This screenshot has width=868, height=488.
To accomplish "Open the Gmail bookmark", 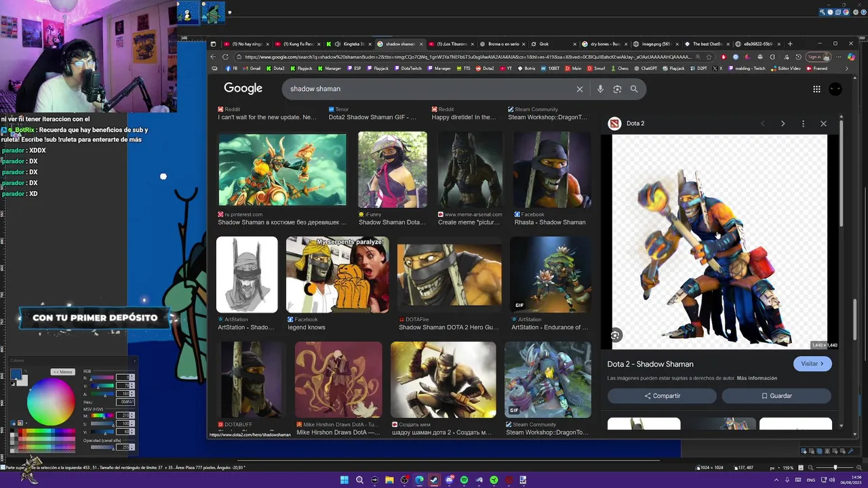I will point(252,68).
